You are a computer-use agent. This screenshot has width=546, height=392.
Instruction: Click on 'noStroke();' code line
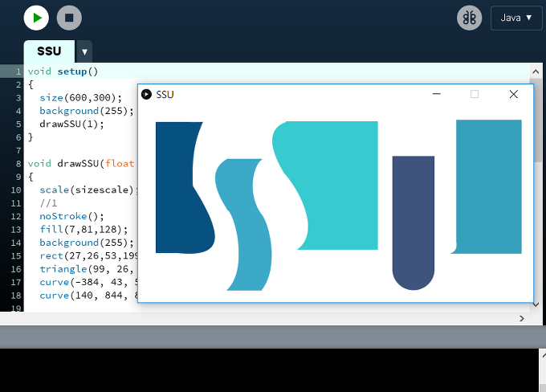point(71,216)
